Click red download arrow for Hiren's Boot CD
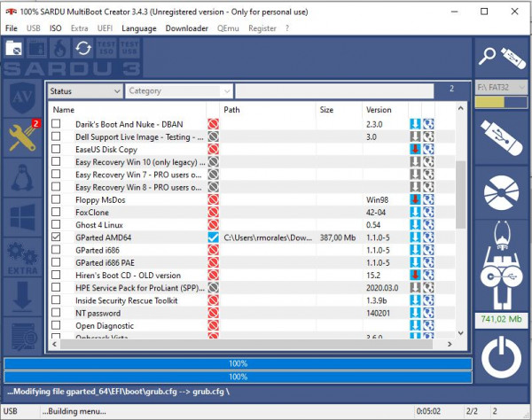The image size is (532, 420). (415, 275)
